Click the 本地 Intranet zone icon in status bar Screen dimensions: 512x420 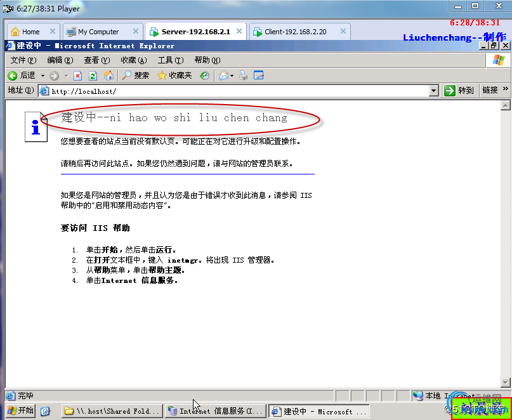tap(417, 395)
